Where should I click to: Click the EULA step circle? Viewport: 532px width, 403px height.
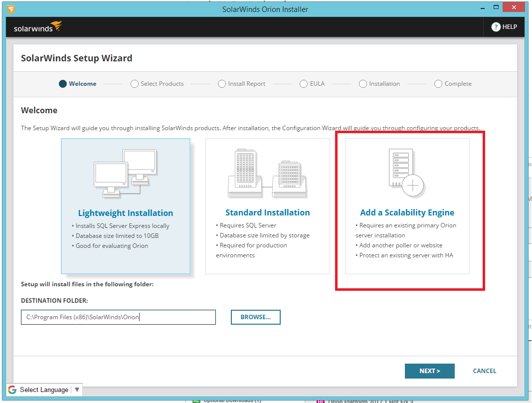pos(303,83)
